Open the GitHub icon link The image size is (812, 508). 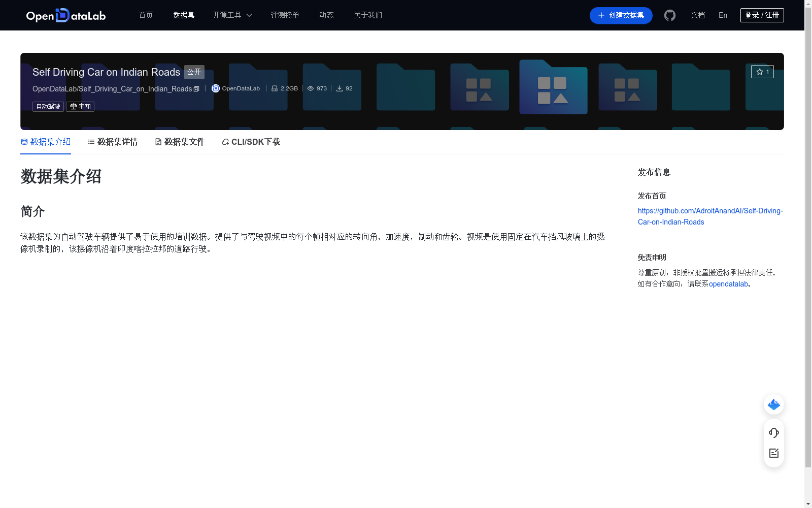[x=670, y=15]
